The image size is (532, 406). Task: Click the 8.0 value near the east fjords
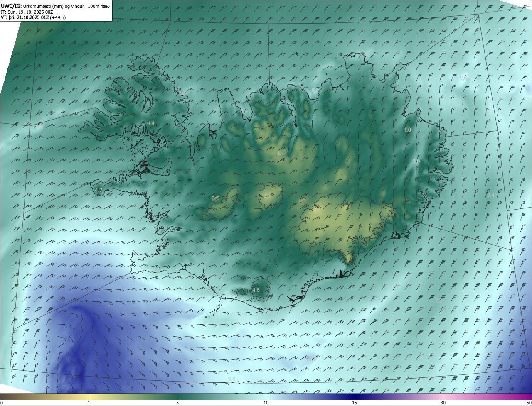(x=416, y=161)
